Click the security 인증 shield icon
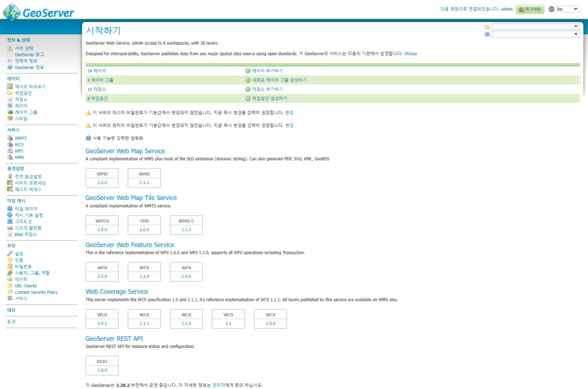The width and height of the screenshot is (588, 389). (10, 260)
